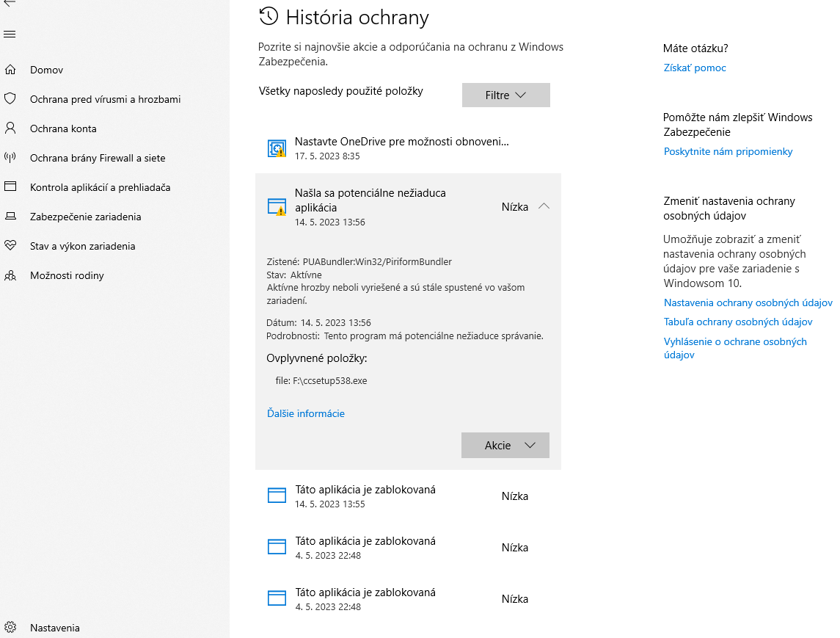Open the hamburger navigation menu icon

[x=10, y=35]
